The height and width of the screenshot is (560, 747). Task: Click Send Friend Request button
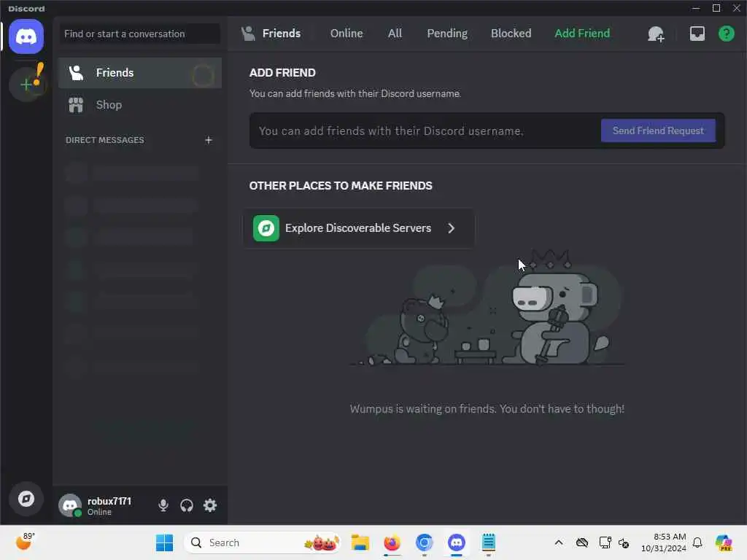click(658, 131)
